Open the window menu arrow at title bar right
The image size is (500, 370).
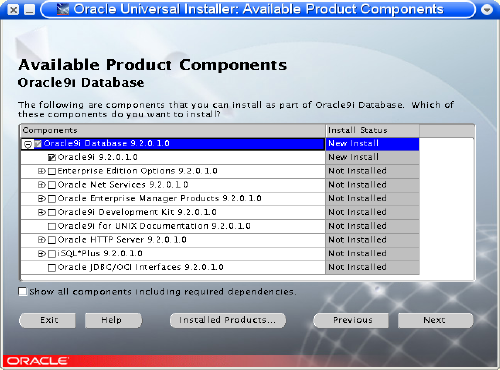click(487, 10)
